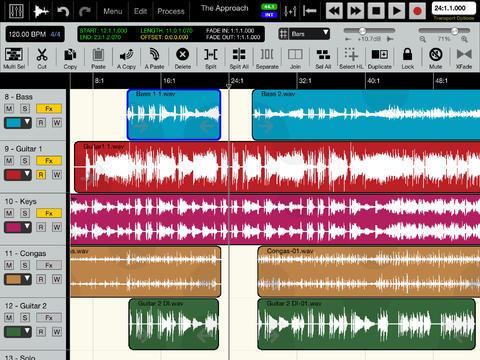Screen dimensions: 480x360
Task: Mute the selected region
Action: [x=436, y=58]
